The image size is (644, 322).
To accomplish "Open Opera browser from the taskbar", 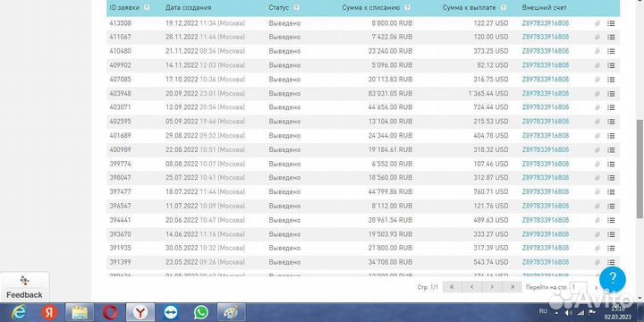I will pos(110,312).
